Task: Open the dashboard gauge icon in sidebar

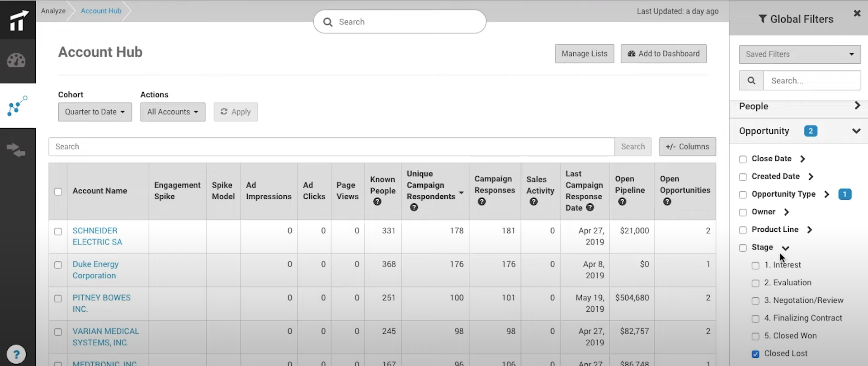Action: 17,61
